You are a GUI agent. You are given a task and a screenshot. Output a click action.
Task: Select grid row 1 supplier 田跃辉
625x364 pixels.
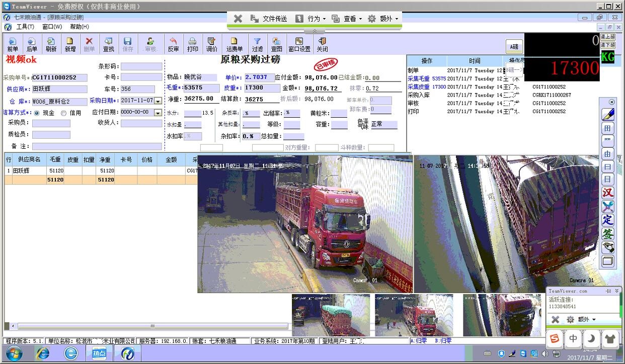pyautogui.click(x=30, y=171)
